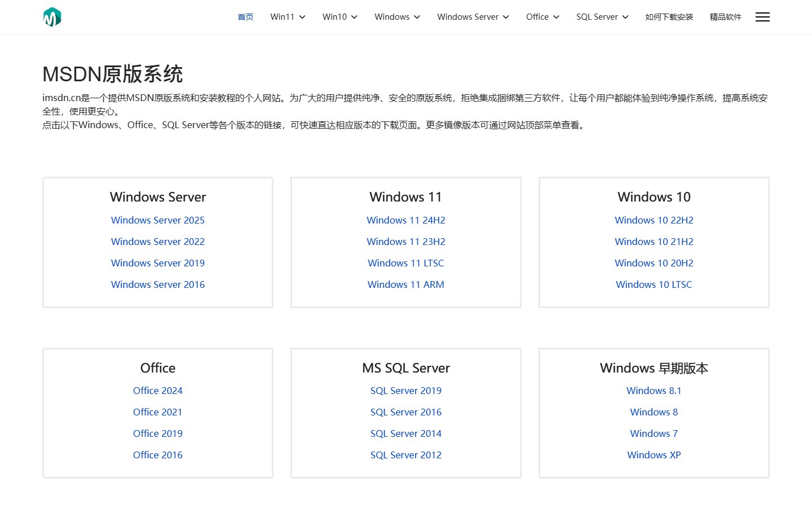
Task: Open Windows 11 LTSC link
Action: pyautogui.click(x=406, y=263)
